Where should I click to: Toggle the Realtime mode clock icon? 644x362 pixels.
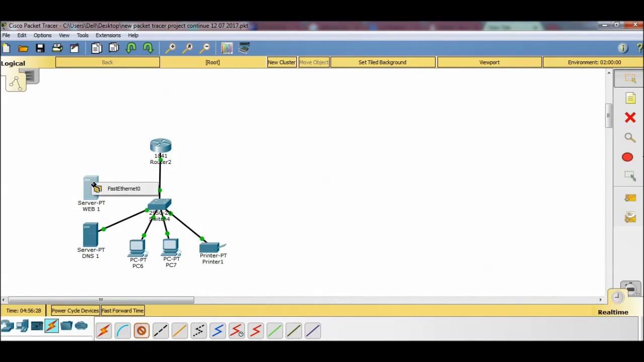[618, 297]
